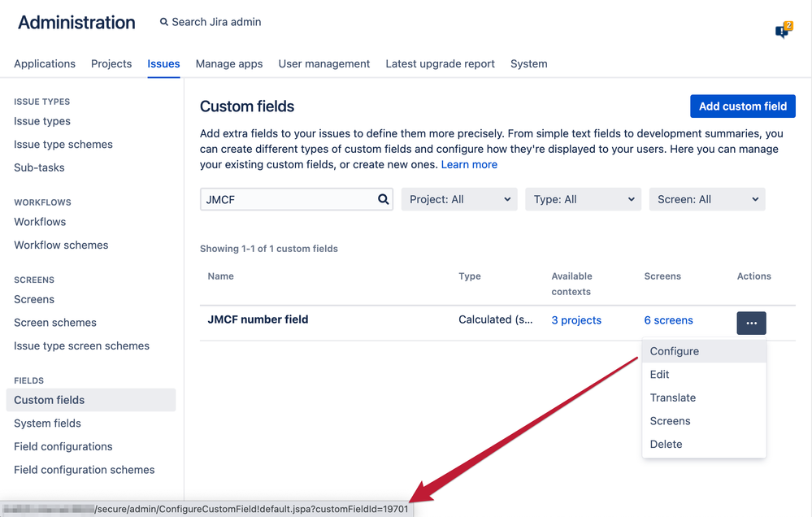Image resolution: width=812 pixels, height=517 pixels.
Task: Switch to the System tab
Action: pos(528,63)
